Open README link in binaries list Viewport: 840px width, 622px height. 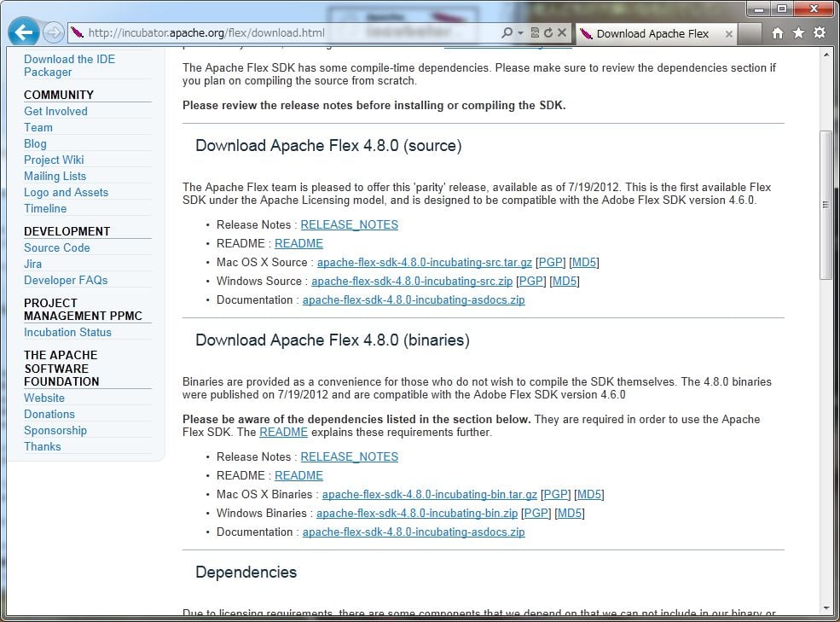298,475
